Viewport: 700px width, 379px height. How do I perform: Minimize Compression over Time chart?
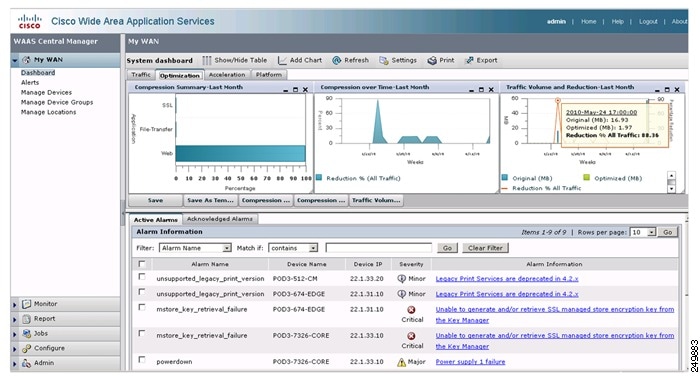point(471,90)
